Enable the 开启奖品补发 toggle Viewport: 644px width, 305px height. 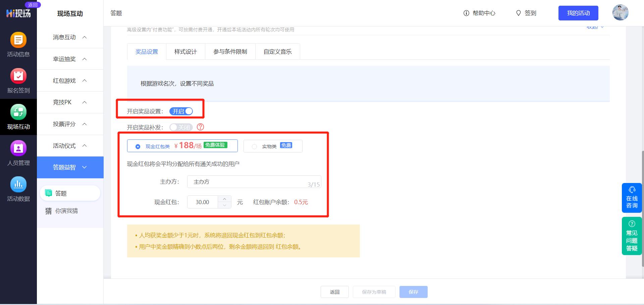pyautogui.click(x=181, y=127)
